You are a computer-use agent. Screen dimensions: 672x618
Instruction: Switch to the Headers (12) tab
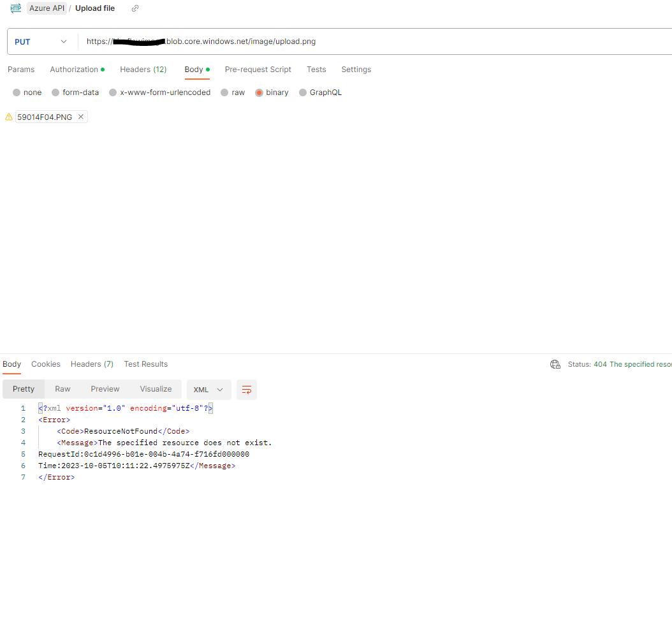pyautogui.click(x=143, y=70)
